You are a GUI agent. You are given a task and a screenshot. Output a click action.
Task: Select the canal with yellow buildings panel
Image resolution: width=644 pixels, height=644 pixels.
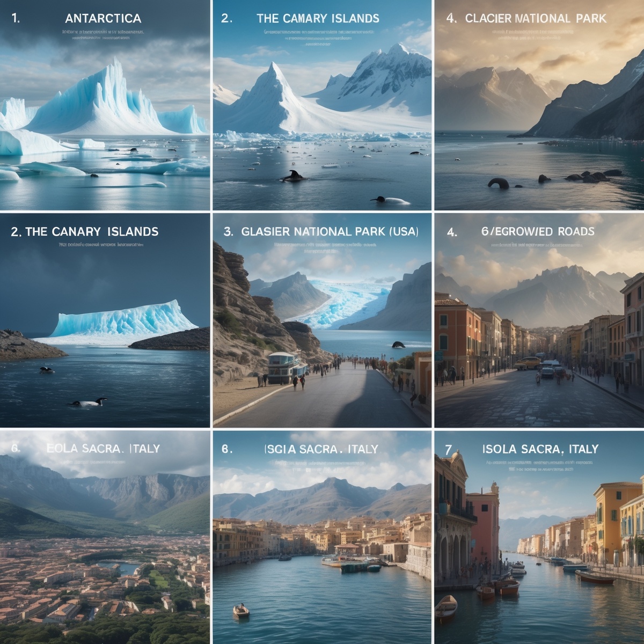coord(539,537)
